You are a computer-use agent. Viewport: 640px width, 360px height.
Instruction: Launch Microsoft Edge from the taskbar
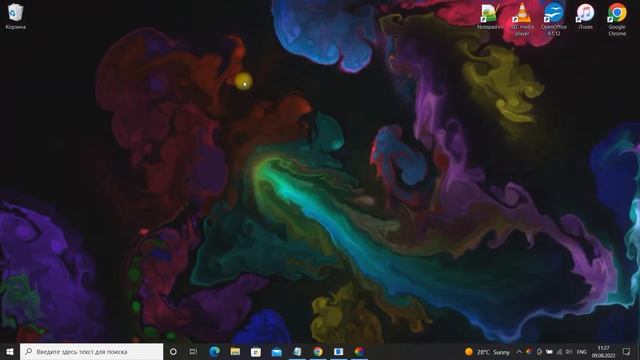(214, 351)
